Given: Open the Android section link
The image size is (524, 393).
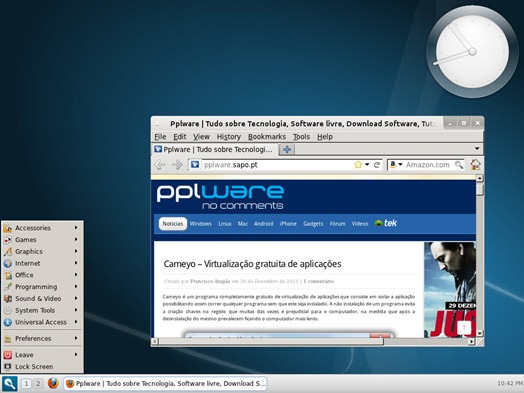Looking at the screenshot, I should (264, 224).
